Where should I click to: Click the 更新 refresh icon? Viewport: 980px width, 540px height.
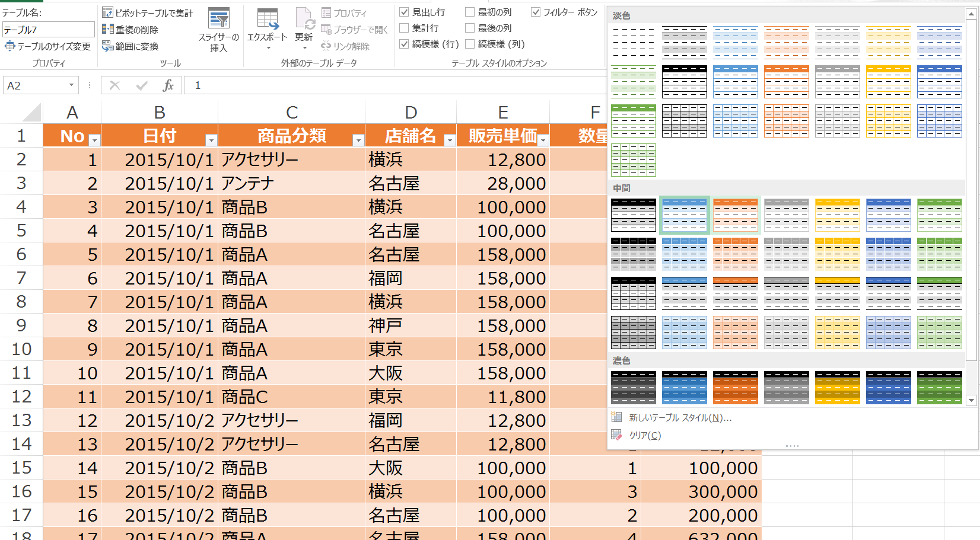coord(304,19)
